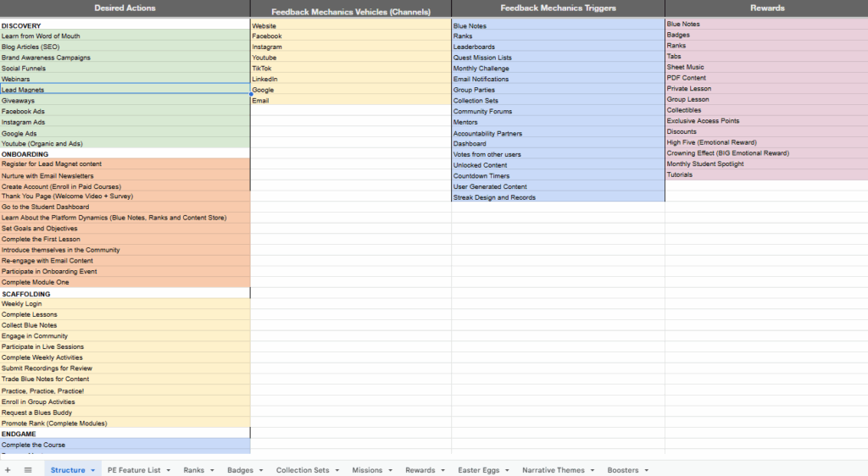Select Countdown Timers cell
This screenshot has width=868, height=476.
(558, 176)
